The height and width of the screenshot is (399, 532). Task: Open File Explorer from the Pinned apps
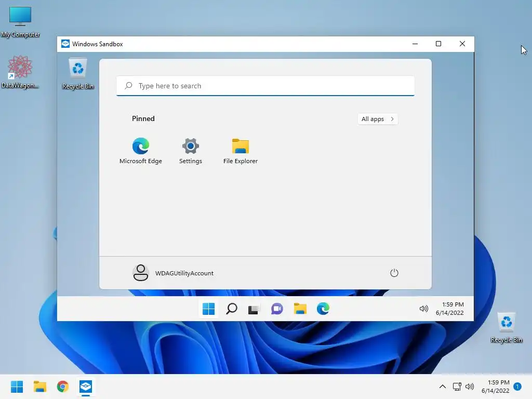point(240,151)
